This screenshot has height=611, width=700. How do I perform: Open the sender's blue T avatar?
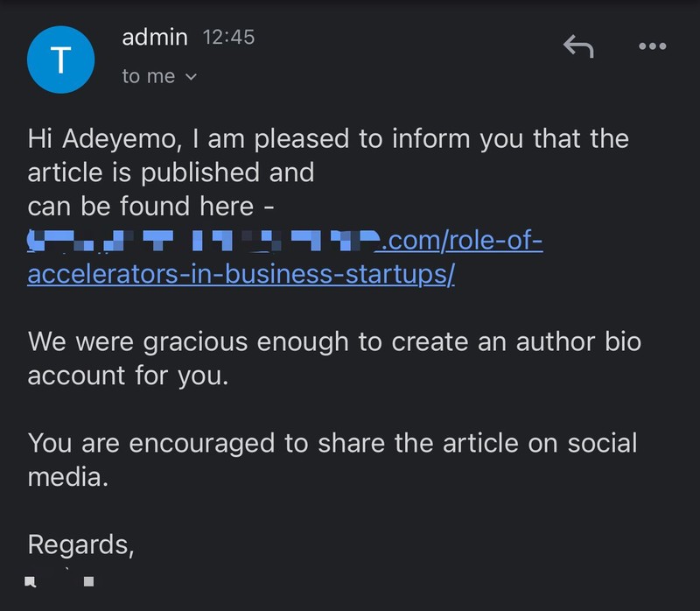point(59,60)
